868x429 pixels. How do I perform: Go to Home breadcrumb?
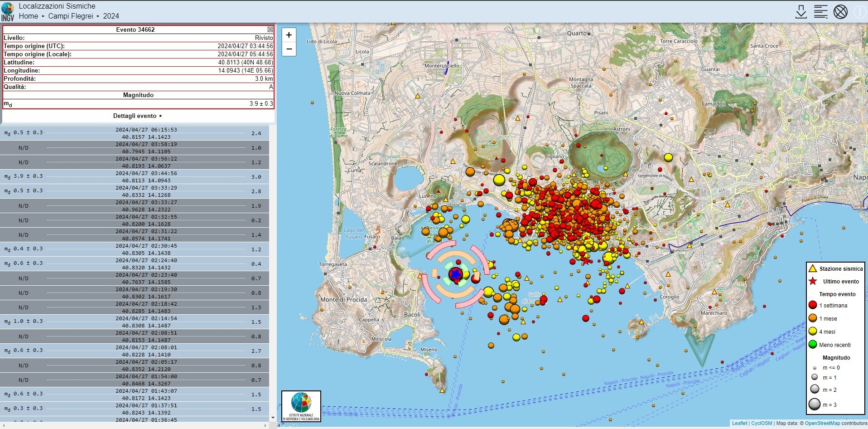(x=28, y=16)
